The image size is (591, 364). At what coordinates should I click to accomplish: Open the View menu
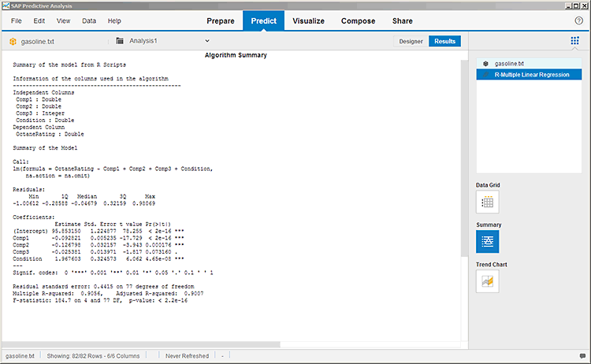[x=63, y=20]
